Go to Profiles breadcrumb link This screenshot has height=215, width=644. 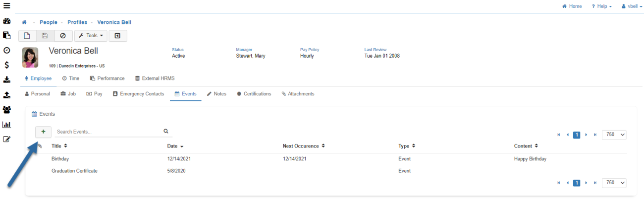pyautogui.click(x=77, y=22)
